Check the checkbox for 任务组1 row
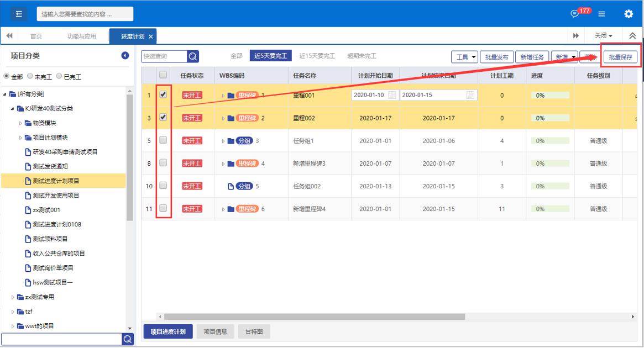 [x=163, y=140]
